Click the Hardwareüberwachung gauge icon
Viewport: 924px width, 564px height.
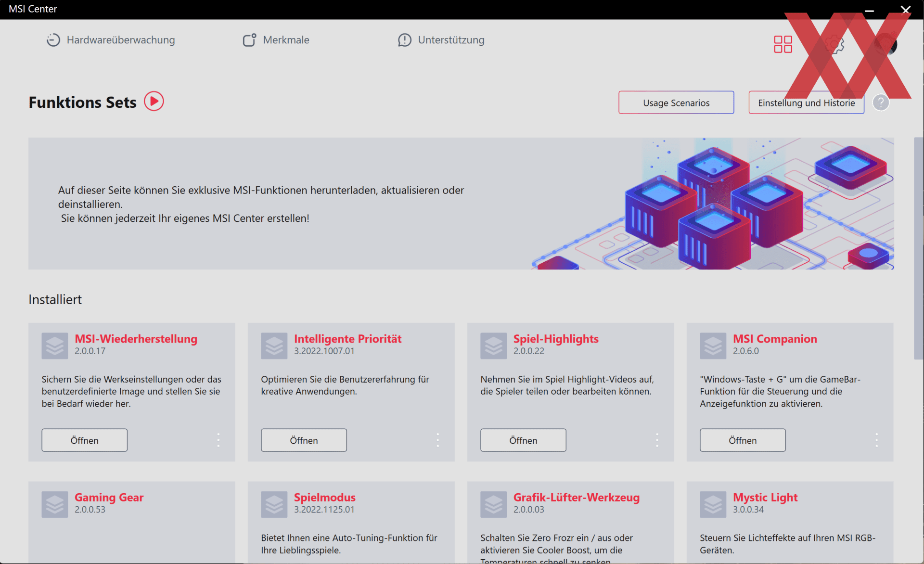pyautogui.click(x=53, y=40)
